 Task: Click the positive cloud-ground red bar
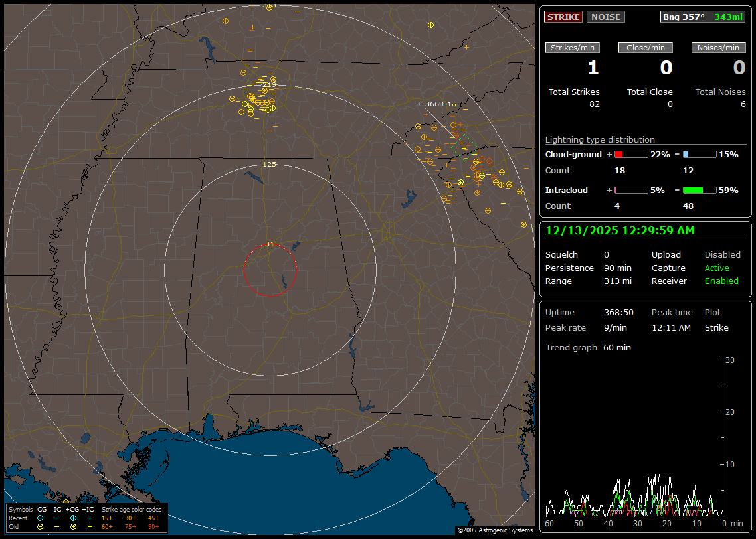pyautogui.click(x=630, y=155)
